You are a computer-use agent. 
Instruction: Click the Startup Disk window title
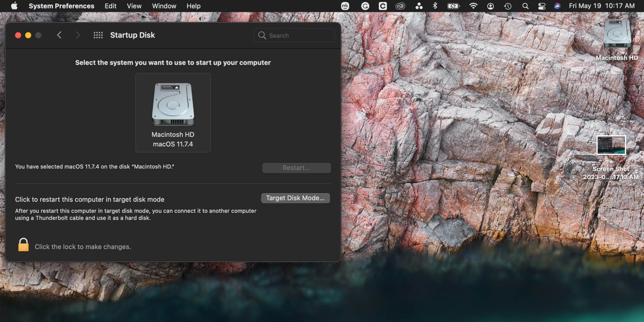132,35
